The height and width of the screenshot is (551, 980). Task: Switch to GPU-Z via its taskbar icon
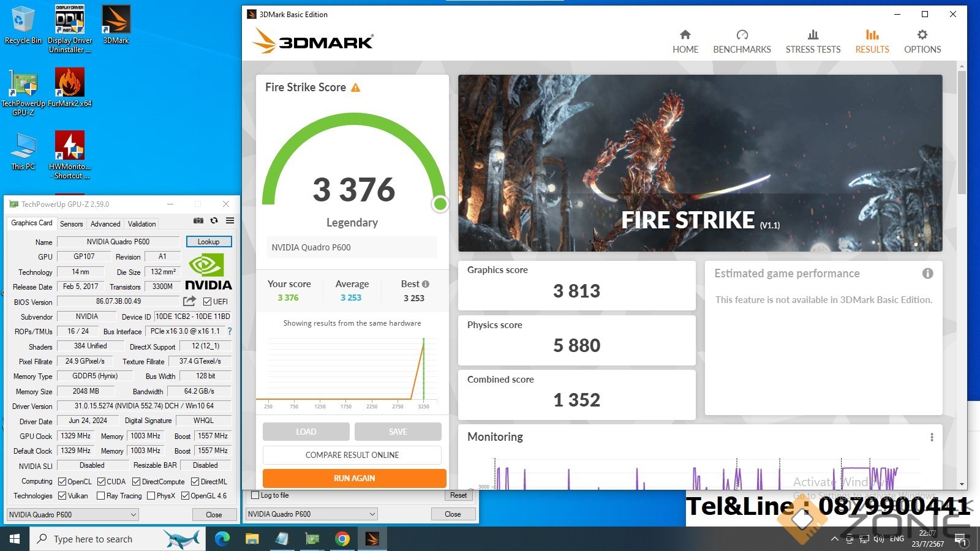coord(312,539)
